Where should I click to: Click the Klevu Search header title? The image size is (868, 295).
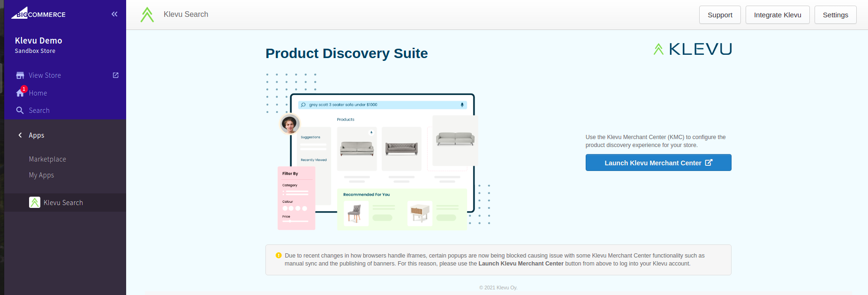point(186,15)
